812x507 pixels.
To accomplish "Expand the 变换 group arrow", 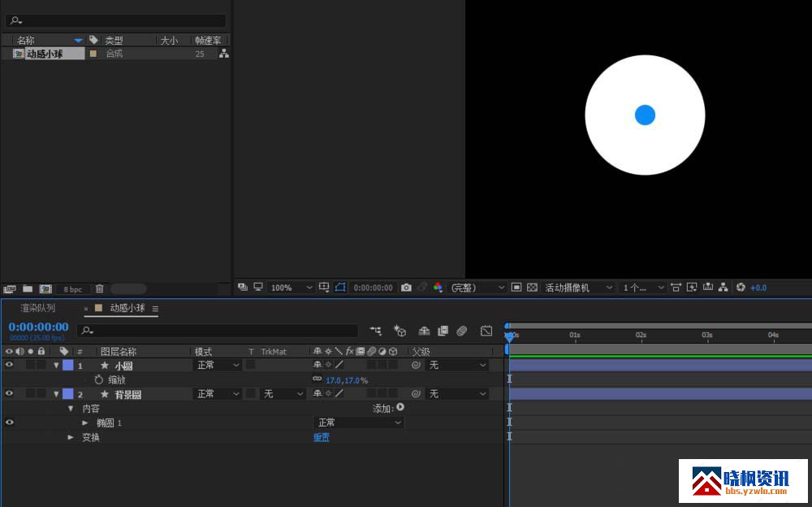I will (x=71, y=438).
